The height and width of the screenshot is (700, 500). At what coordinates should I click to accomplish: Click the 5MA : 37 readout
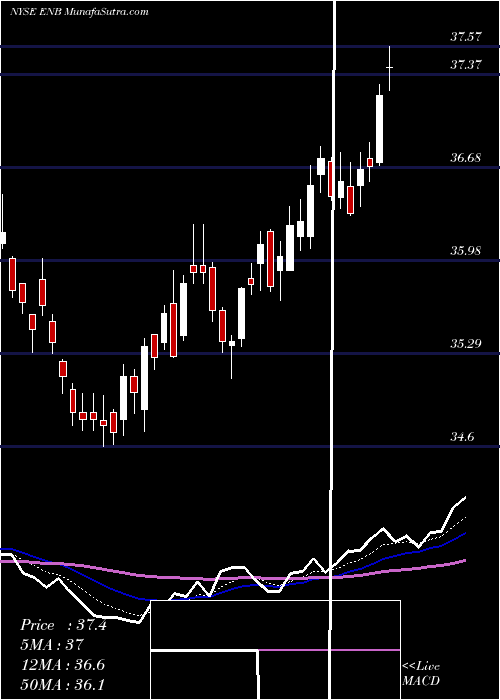(x=52, y=645)
